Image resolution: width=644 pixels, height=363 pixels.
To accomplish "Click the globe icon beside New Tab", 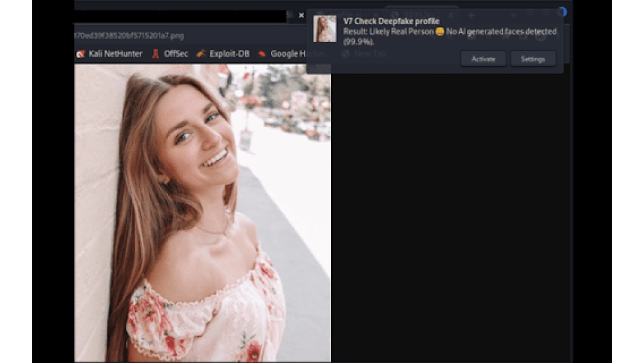I will pyautogui.click(x=346, y=54).
